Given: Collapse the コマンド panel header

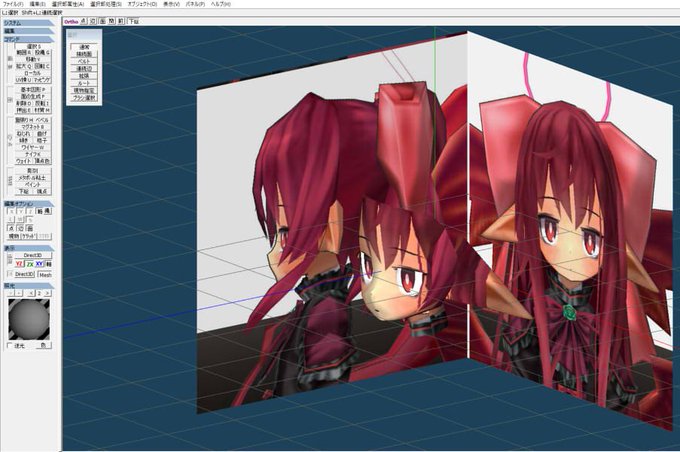Looking at the screenshot, I should 29,39.
